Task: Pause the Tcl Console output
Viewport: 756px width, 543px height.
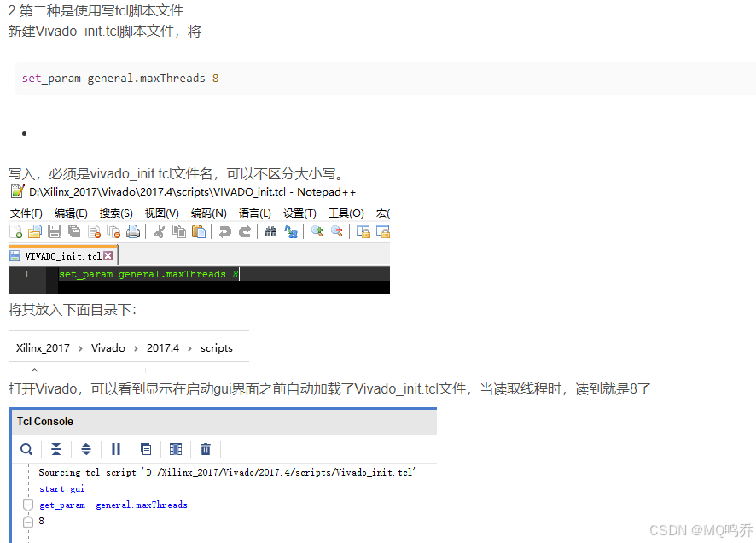Action: click(116, 448)
